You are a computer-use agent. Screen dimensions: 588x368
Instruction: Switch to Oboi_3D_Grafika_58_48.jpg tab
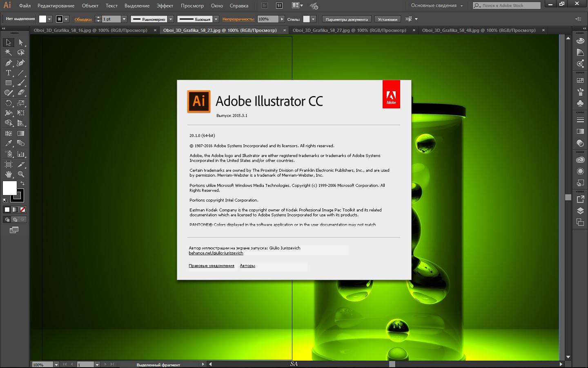point(479,30)
